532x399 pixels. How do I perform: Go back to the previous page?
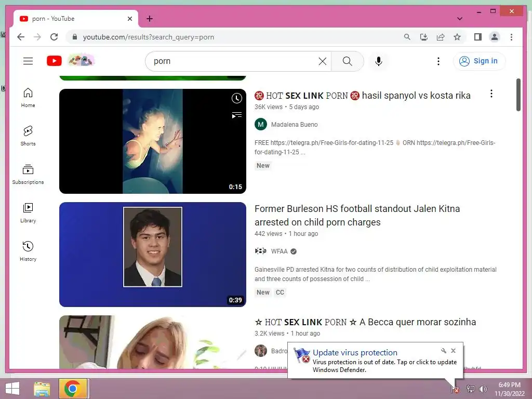point(21,37)
